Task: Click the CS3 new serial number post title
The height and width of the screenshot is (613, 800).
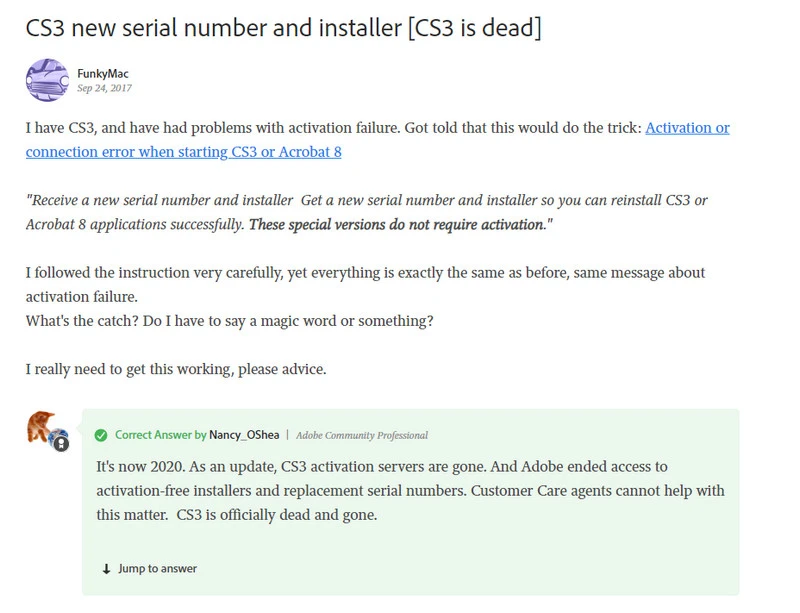Action: point(283,27)
